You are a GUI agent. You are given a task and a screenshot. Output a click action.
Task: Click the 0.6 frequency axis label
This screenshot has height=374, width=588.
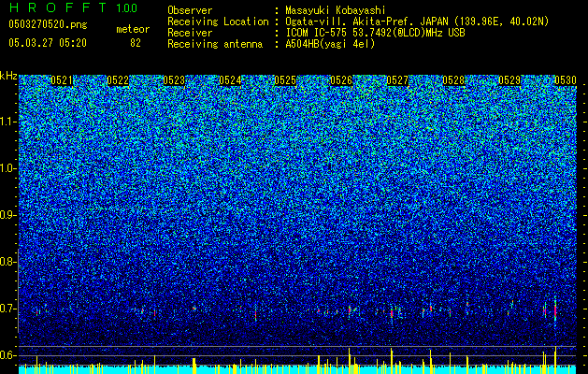pos(7,355)
